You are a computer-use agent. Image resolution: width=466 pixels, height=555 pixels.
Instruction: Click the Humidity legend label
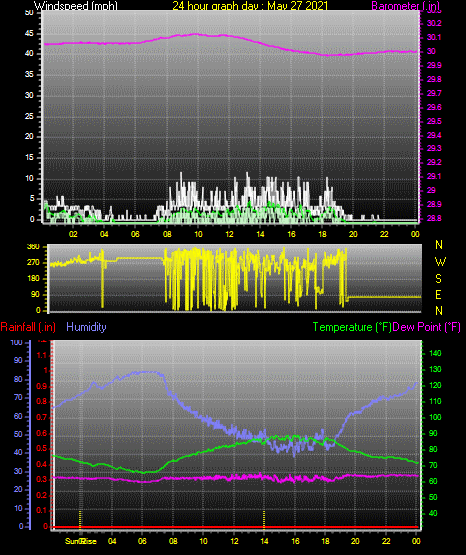[x=86, y=327]
